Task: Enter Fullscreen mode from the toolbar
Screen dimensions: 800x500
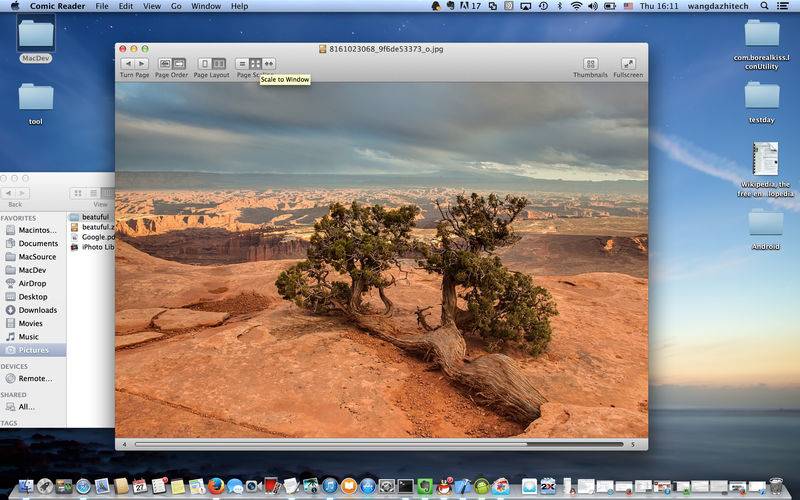Action: pyautogui.click(x=628, y=64)
